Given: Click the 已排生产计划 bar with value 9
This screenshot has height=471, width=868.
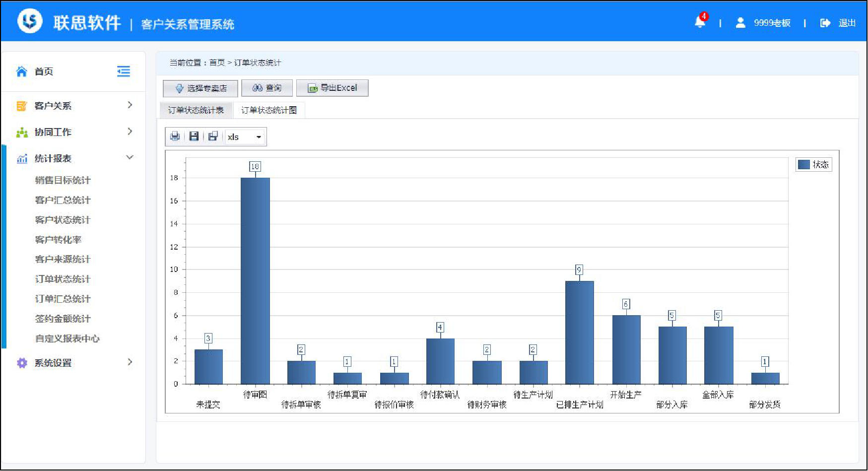Looking at the screenshot, I should click(580, 333).
